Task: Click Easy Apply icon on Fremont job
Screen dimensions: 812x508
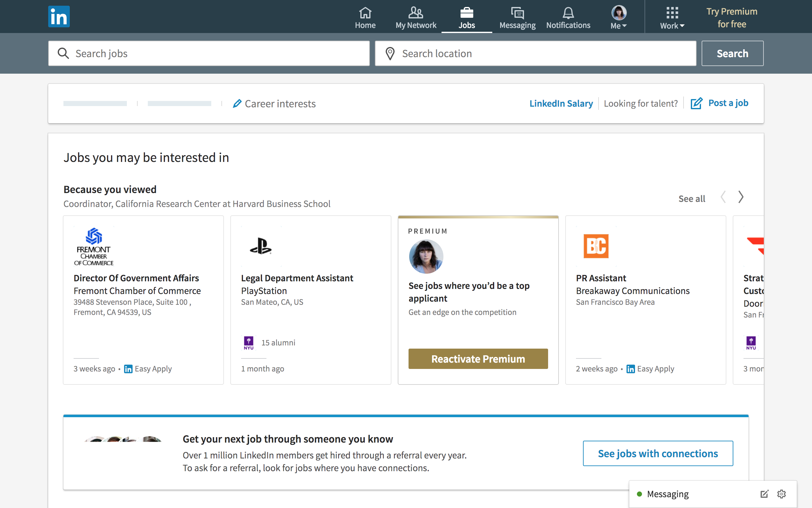Action: tap(128, 369)
